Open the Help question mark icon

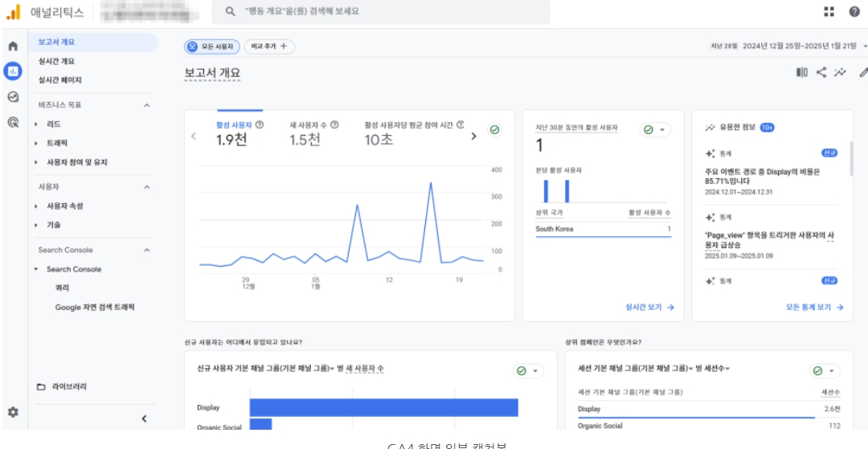point(854,11)
